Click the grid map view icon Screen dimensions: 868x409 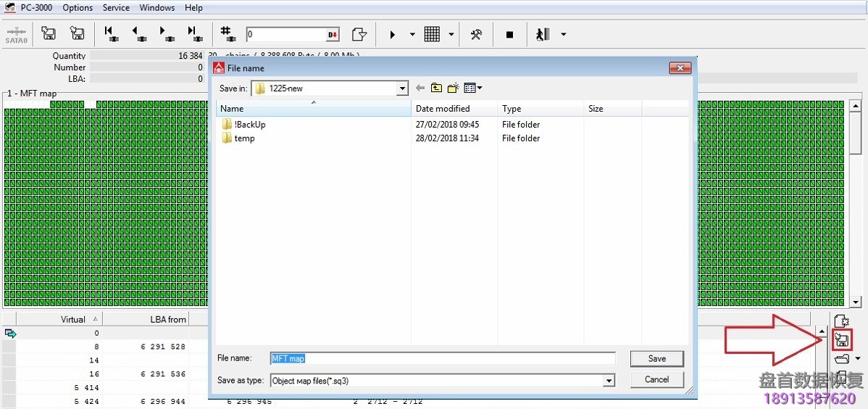pyautogui.click(x=432, y=34)
